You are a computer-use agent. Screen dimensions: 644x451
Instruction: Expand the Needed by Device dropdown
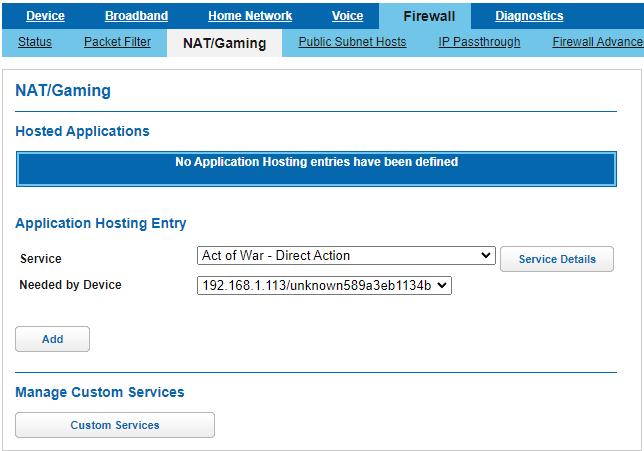coord(324,286)
